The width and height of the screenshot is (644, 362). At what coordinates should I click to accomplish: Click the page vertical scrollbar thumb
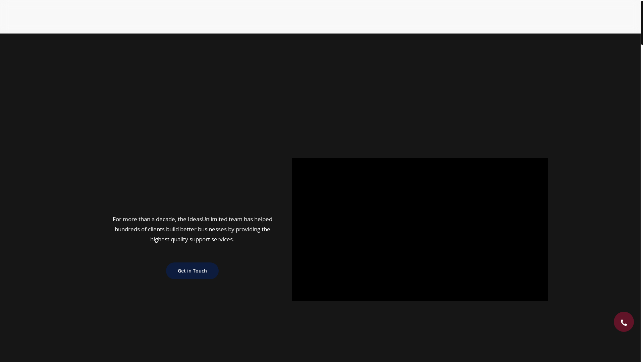click(642, 22)
